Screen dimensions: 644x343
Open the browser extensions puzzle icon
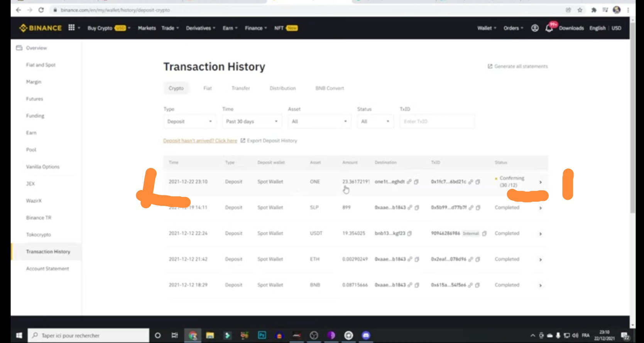[594, 10]
